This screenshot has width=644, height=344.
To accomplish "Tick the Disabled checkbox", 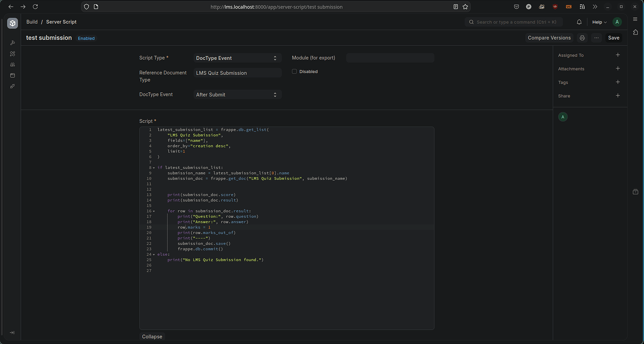I will pyautogui.click(x=294, y=71).
